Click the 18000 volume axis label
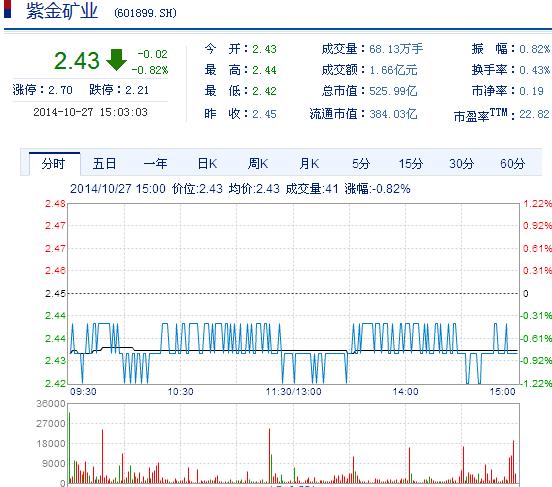 tap(51, 444)
